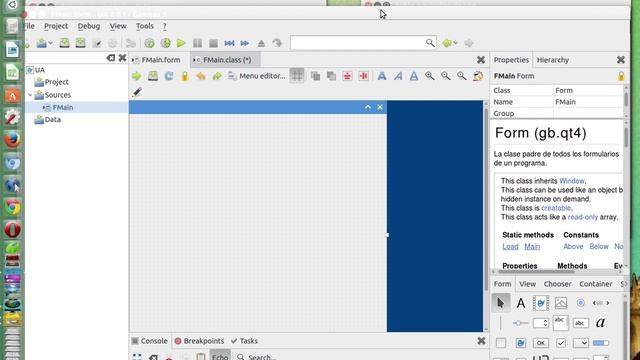This screenshot has height=360, width=640.
Task: Click the Save project icon in the main toolbar
Action: pyautogui.click(x=64, y=42)
